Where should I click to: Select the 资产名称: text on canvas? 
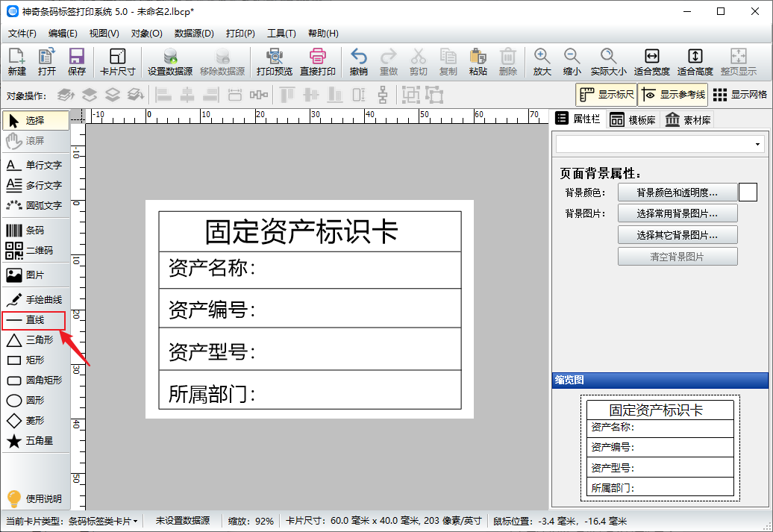(x=213, y=268)
